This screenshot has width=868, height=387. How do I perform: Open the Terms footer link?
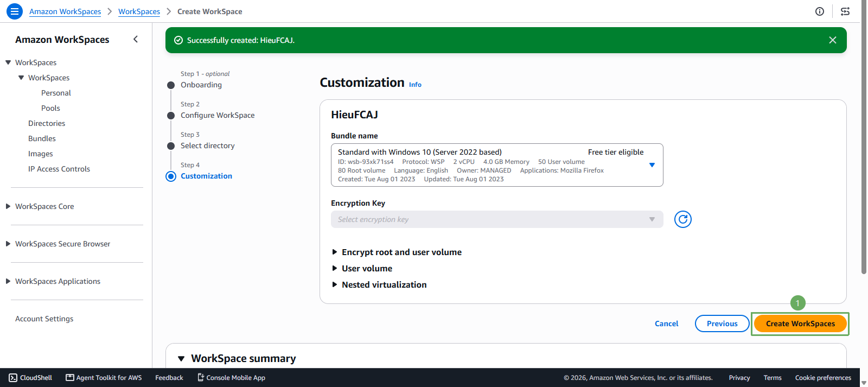click(773, 378)
